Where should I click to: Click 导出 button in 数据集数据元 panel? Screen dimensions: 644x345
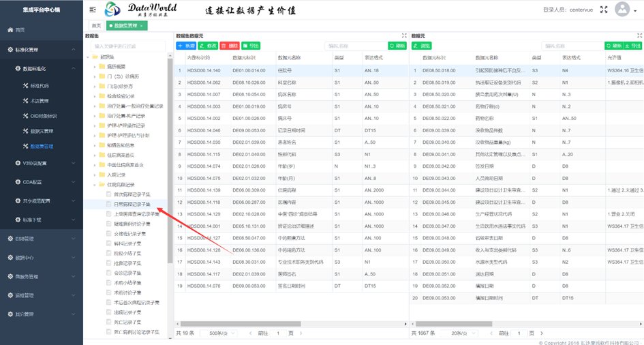pyautogui.click(x=251, y=46)
